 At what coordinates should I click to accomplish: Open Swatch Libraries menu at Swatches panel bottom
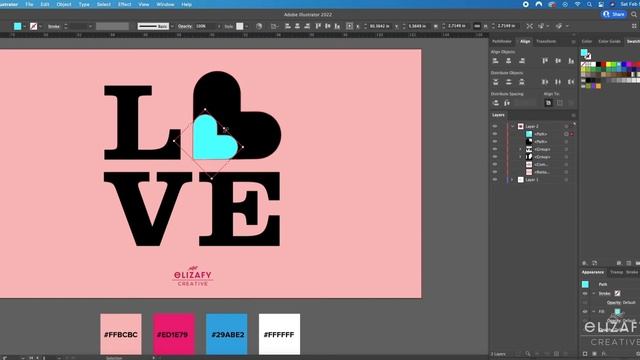coord(585,263)
